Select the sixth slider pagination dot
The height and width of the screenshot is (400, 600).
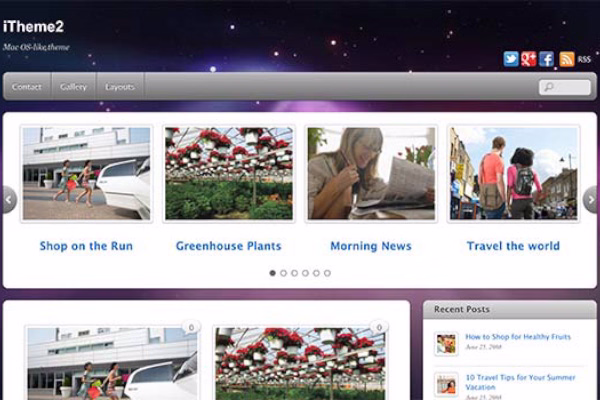tap(327, 273)
